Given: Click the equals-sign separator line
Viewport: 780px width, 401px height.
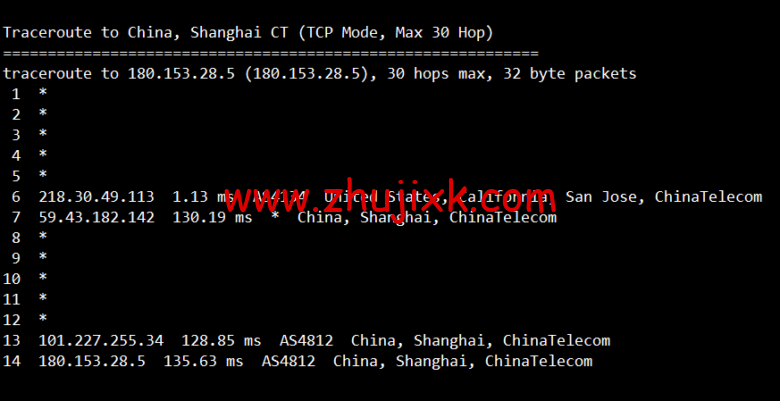Looking at the screenshot, I should pyautogui.click(x=271, y=53).
